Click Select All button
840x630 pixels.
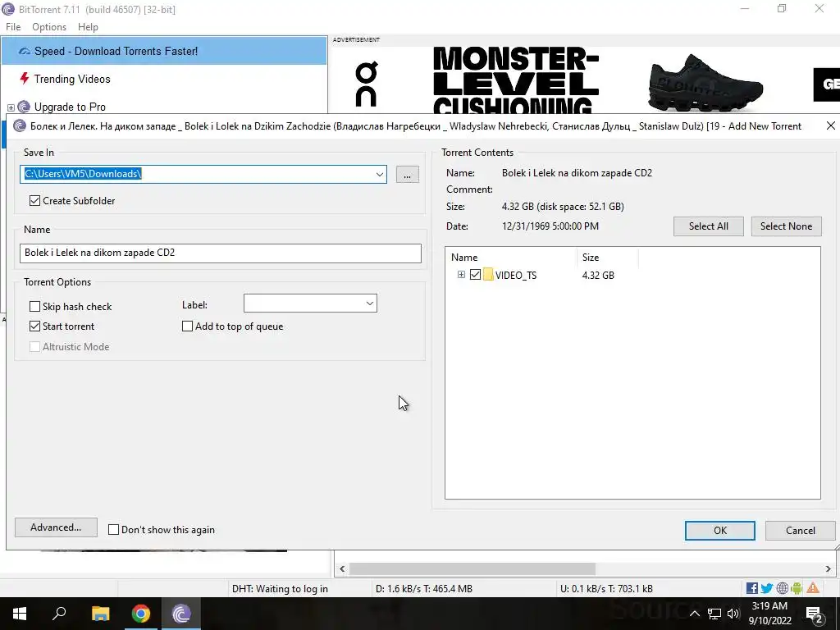coord(708,226)
